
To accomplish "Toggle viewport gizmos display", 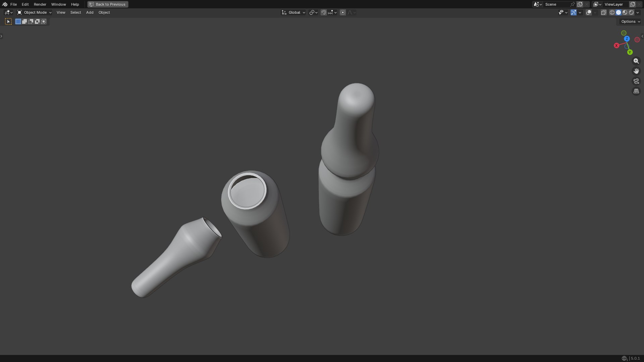I will pyautogui.click(x=574, y=12).
